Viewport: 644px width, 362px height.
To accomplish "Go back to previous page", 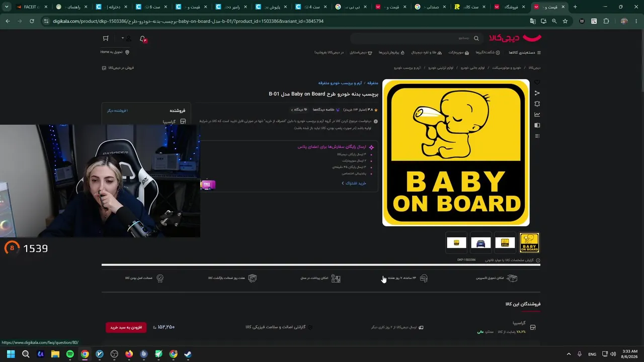I will (x=8, y=21).
